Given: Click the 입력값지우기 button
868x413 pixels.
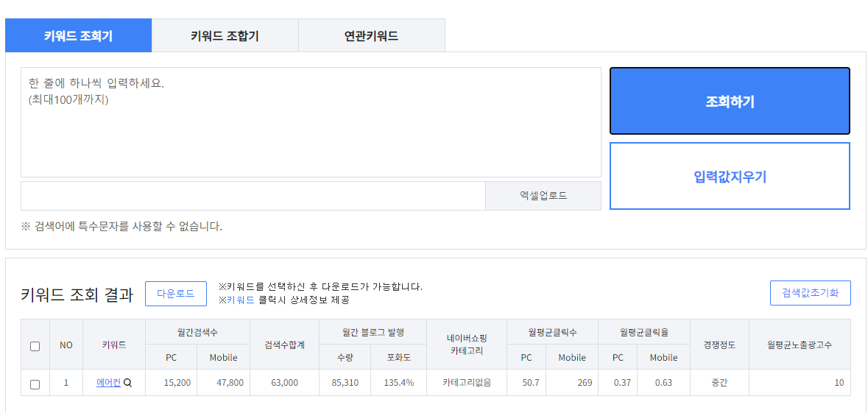Looking at the screenshot, I should [730, 176].
